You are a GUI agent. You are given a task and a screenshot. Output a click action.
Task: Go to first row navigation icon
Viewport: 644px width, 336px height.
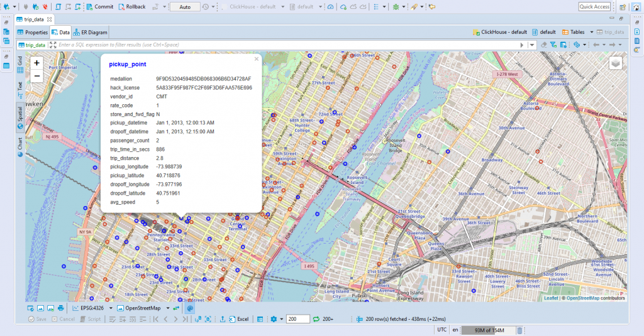tap(156, 319)
